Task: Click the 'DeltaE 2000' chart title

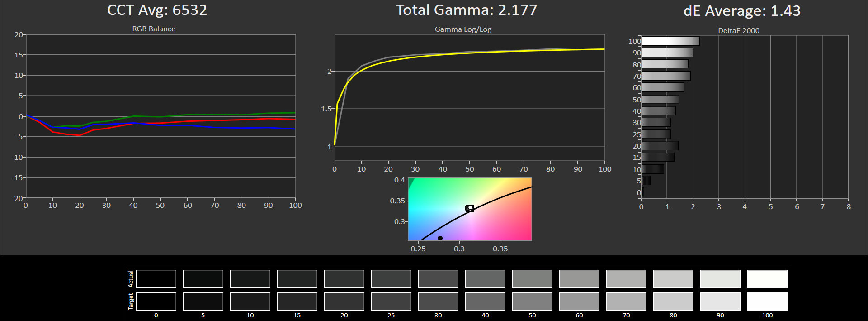Action: tap(739, 30)
